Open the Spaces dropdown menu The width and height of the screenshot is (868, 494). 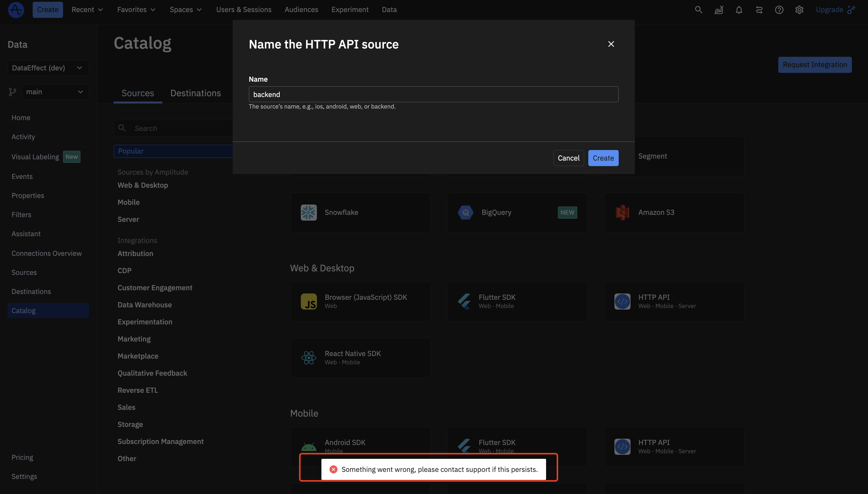[x=186, y=10]
